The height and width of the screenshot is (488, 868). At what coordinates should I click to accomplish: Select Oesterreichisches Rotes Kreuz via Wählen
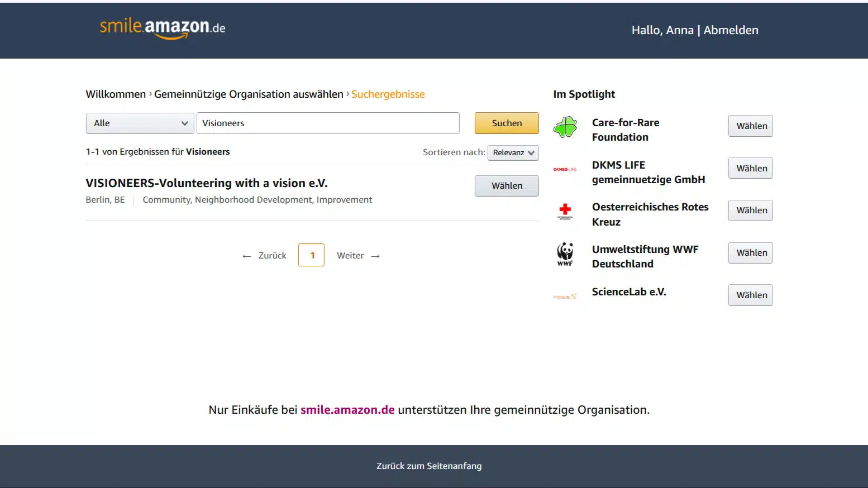pos(750,210)
